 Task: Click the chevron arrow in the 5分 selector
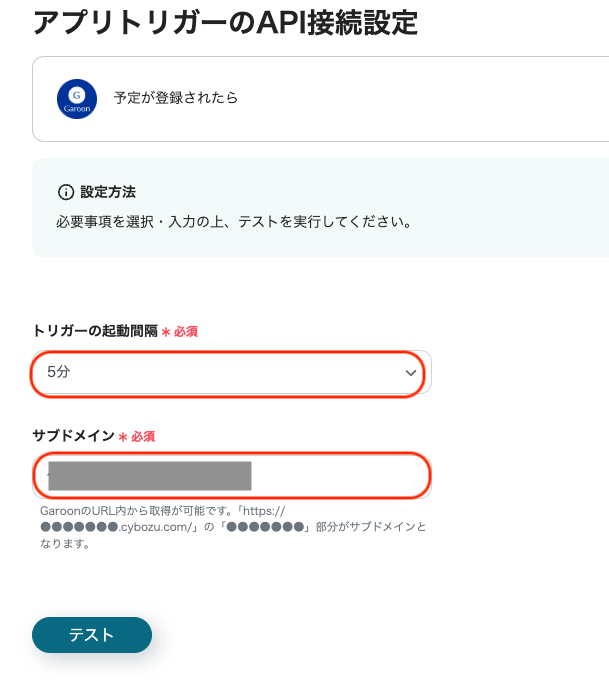(410, 373)
